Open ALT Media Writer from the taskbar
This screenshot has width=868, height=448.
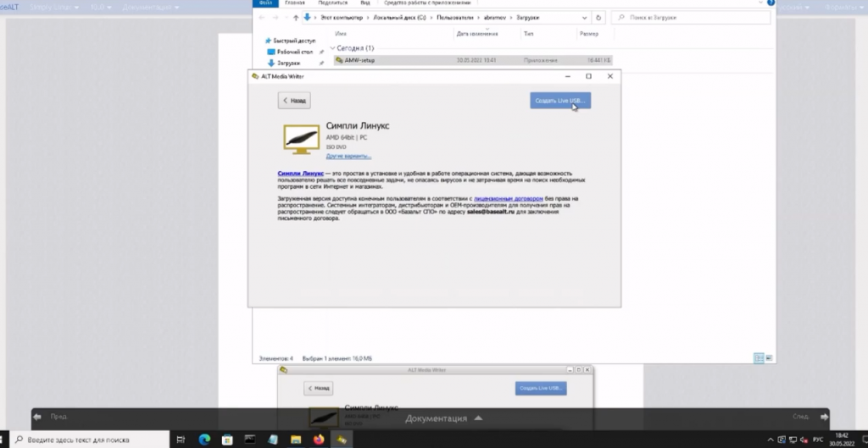pos(341,440)
